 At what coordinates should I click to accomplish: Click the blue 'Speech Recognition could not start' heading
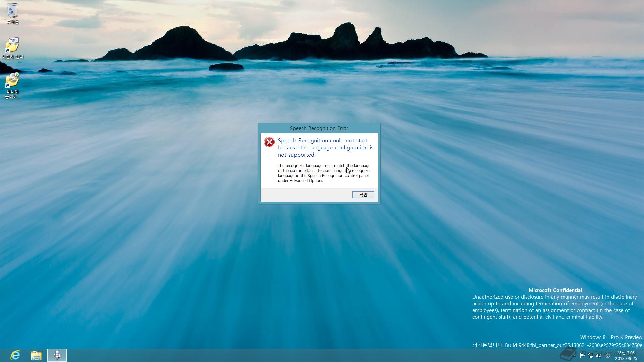(325, 147)
